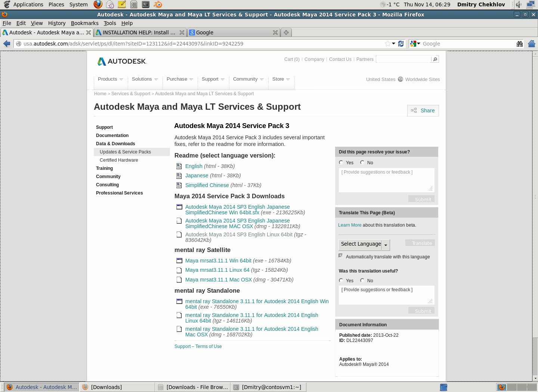538x392 pixels.
Task: Download Maya 2014 SP3 MAC OSX dmg link
Action: click(x=238, y=224)
